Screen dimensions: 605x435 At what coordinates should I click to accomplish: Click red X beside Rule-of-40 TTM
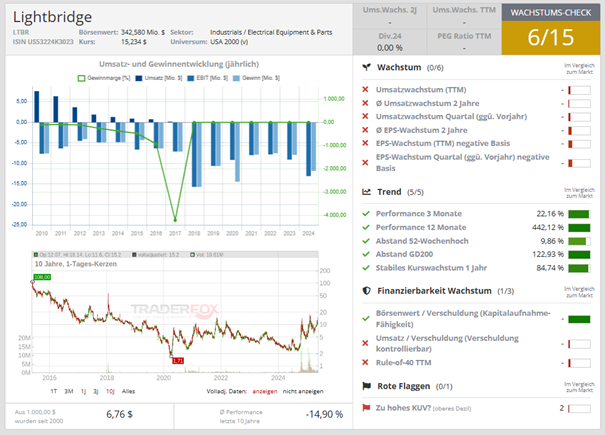click(x=365, y=362)
